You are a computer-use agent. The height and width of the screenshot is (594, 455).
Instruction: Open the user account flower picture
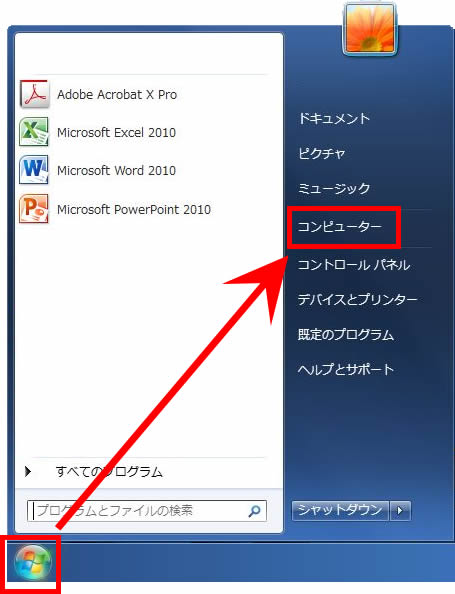[x=370, y=28]
